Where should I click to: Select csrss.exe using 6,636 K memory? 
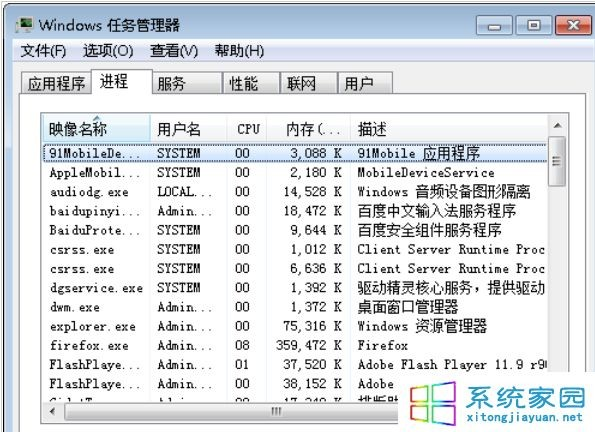coord(295,269)
